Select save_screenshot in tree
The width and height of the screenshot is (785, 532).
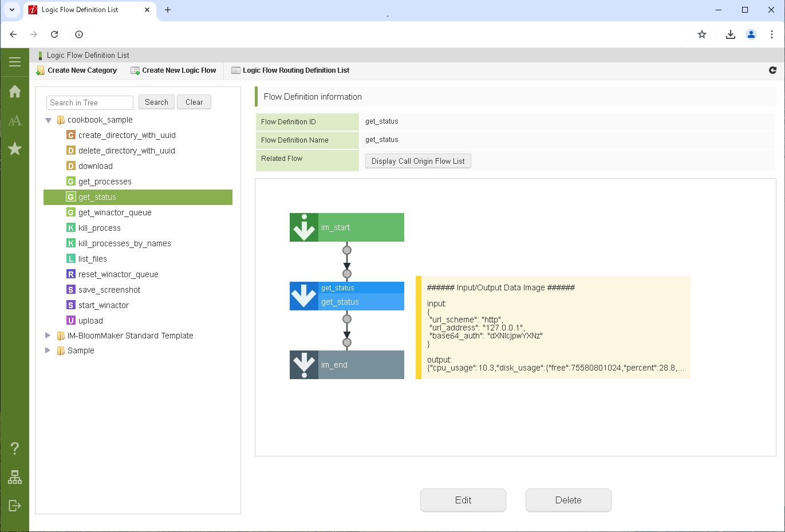109,290
